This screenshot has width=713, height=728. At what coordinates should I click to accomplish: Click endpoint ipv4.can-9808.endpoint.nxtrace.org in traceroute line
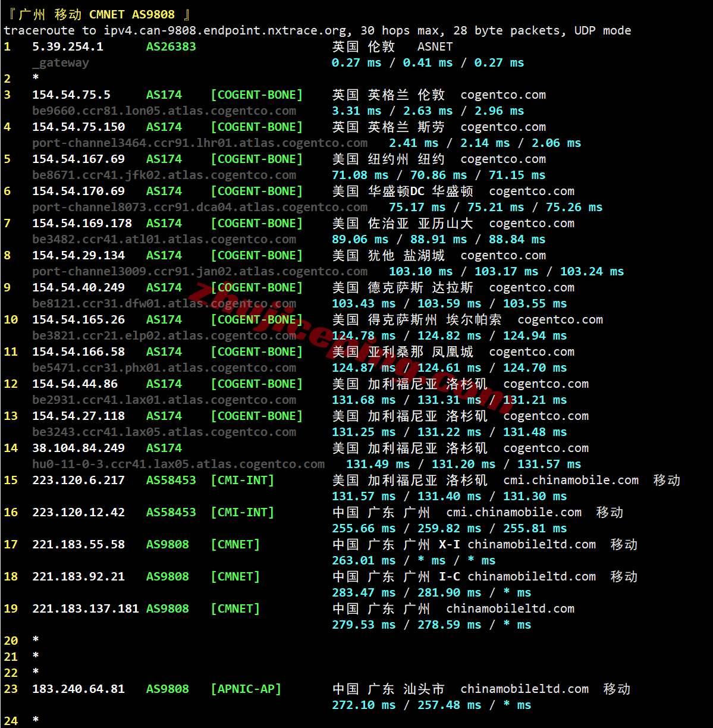(228, 31)
